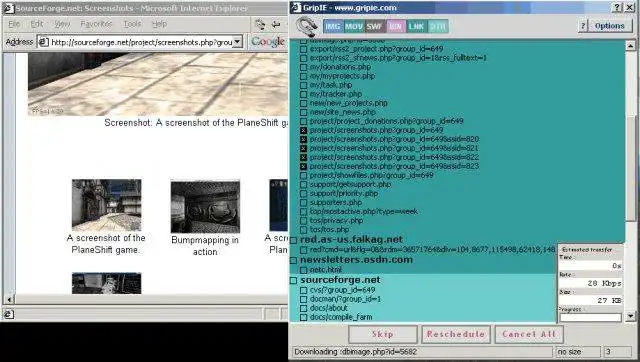This screenshot has height=362, width=640.
Task: Check the sourceforge.net group checkbox
Action: click(293, 280)
